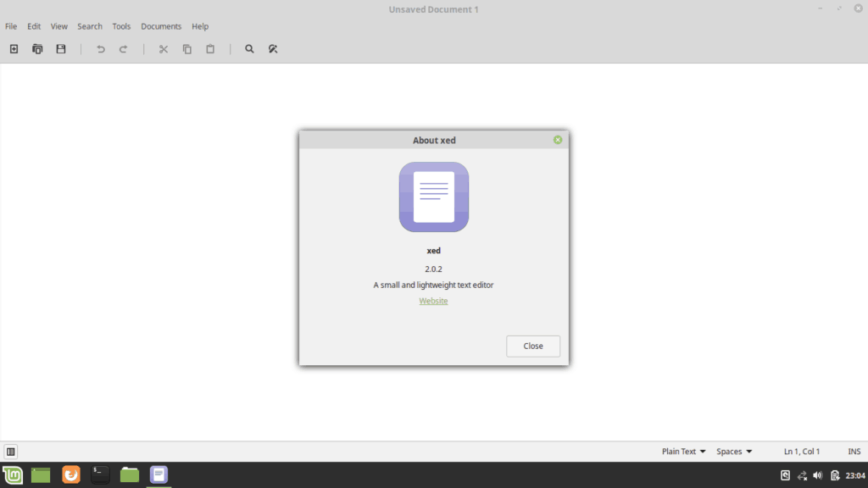Open Files manager from the taskbar
The width and height of the screenshot is (868, 488).
click(x=130, y=474)
